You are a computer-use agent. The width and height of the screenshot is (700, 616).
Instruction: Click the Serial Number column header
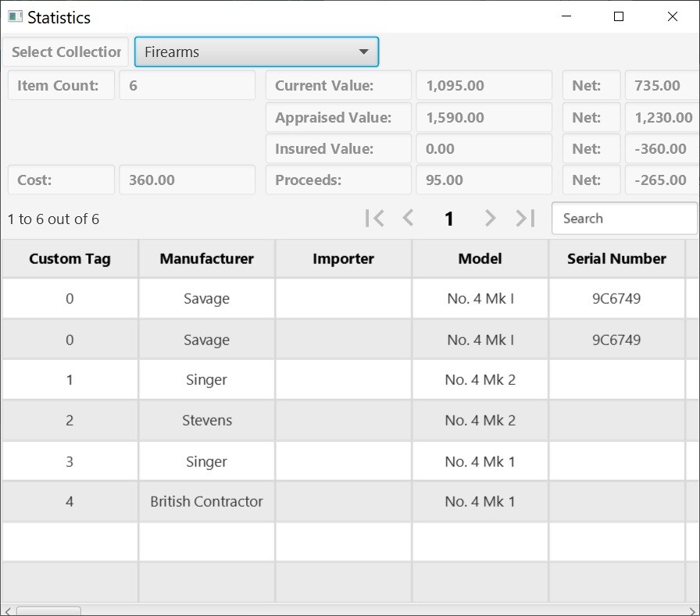point(616,258)
